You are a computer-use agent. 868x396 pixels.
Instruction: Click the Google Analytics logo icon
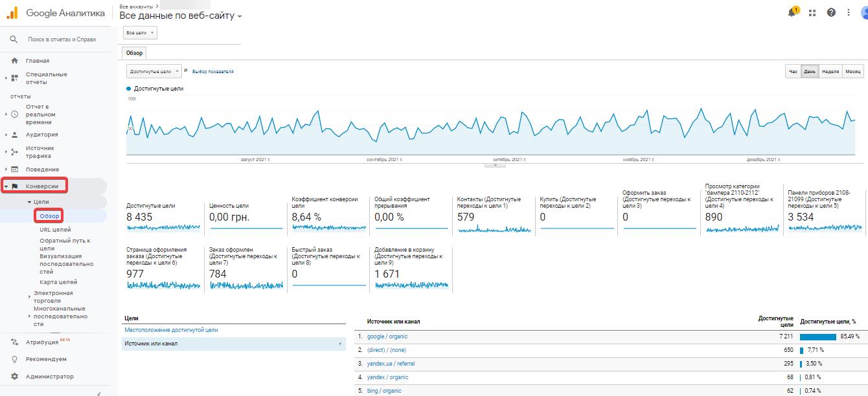tap(12, 12)
